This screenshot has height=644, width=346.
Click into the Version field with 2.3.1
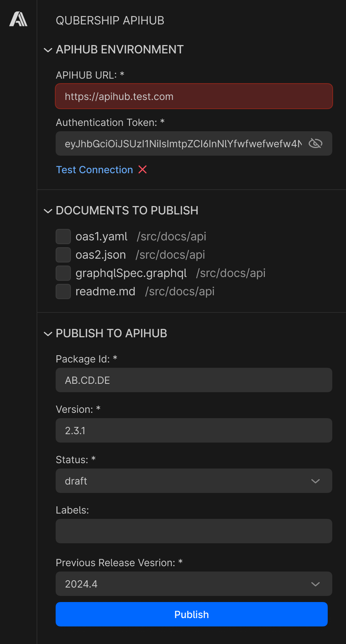(194, 430)
